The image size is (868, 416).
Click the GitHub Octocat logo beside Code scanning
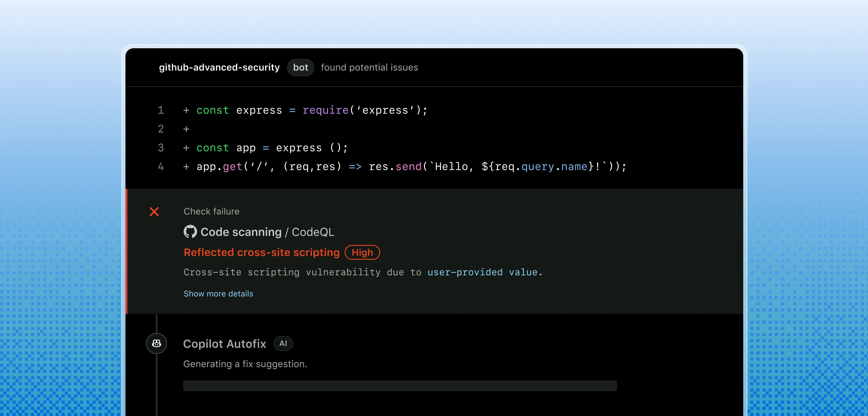click(x=190, y=232)
